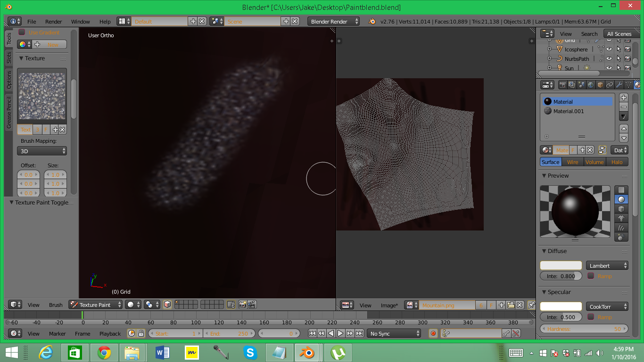Unlink the Mountain.png image datablock

click(x=520, y=305)
